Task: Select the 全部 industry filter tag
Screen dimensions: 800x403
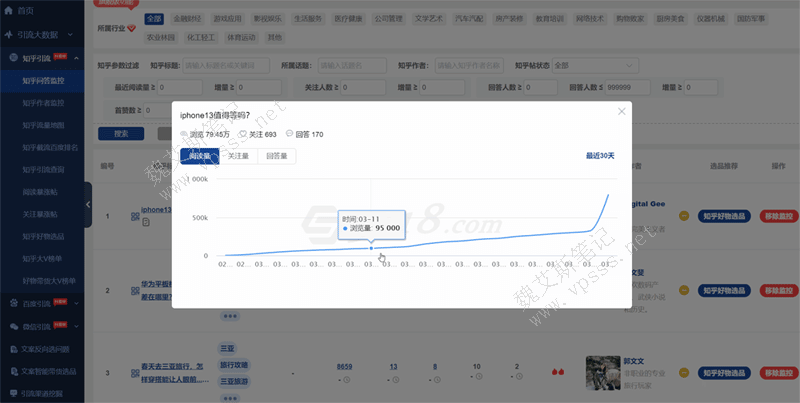Action: tap(154, 18)
